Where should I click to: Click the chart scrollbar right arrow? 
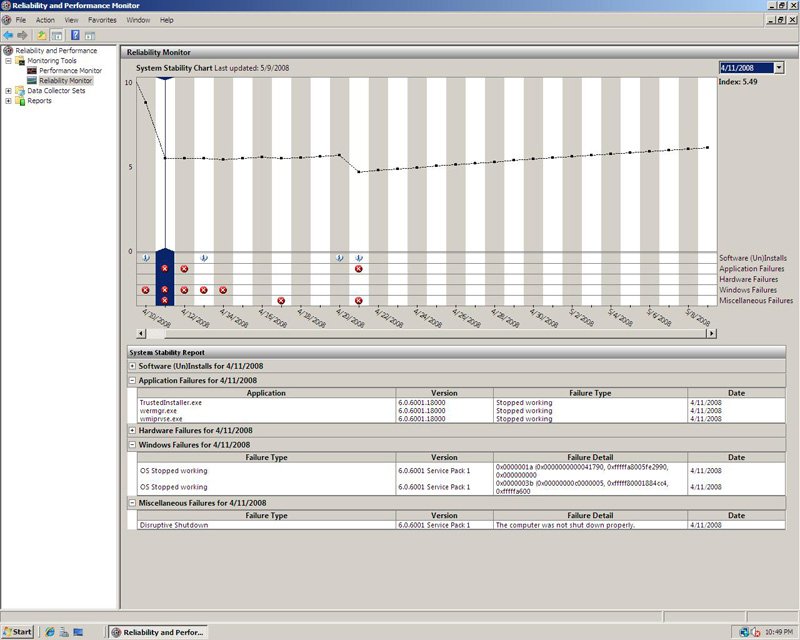711,333
